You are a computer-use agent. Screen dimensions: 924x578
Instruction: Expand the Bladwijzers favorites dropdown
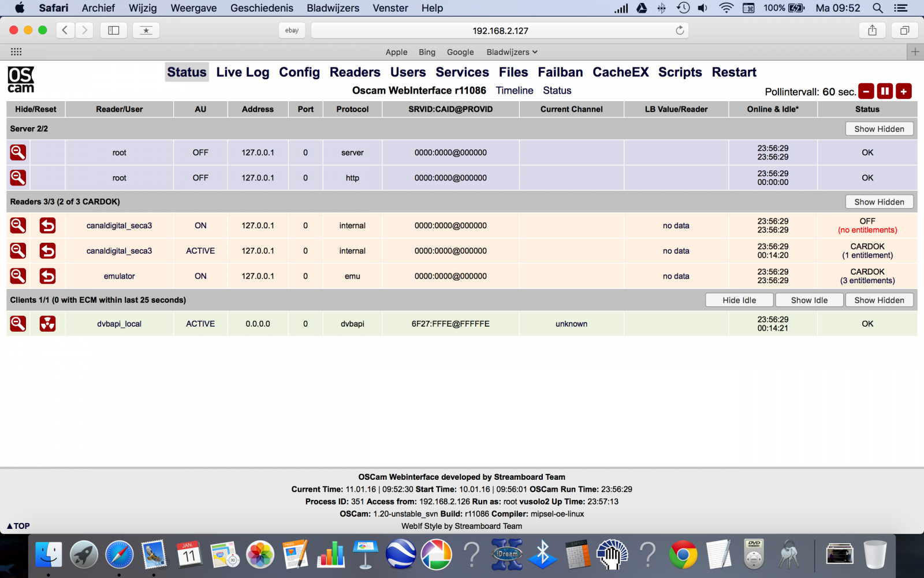point(512,52)
